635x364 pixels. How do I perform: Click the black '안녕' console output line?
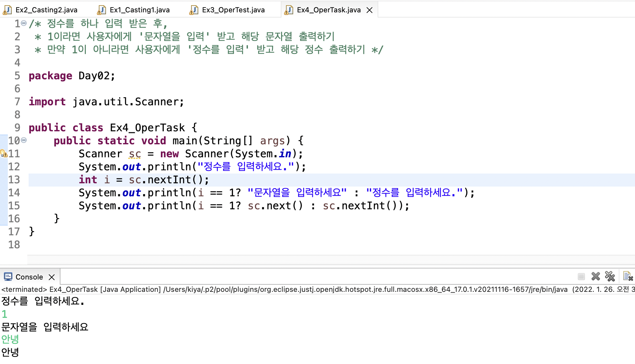[10, 352]
